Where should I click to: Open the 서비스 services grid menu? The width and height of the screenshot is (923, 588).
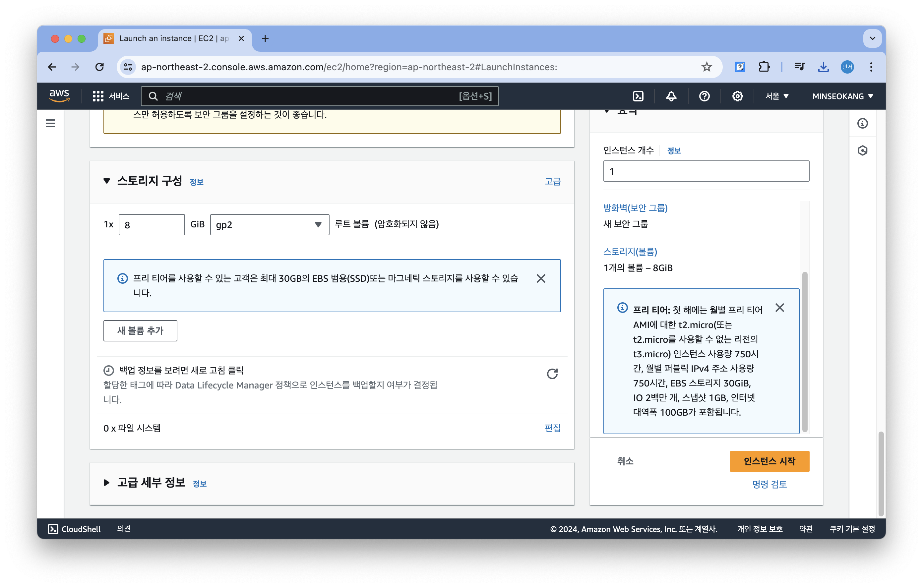pyautogui.click(x=111, y=96)
